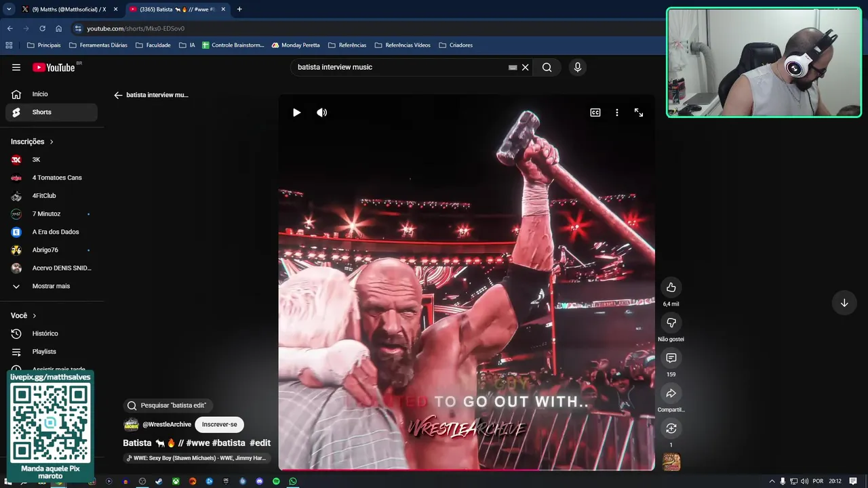Search suggestion Pesquisar "batista edit"
Image resolution: width=868 pixels, height=488 pixels.
tap(168, 405)
